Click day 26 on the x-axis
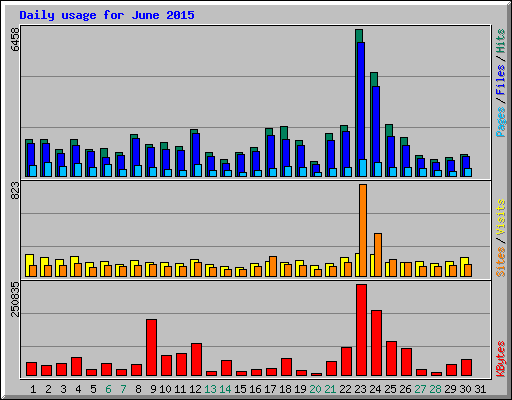The height and width of the screenshot is (400, 512). coord(405,389)
